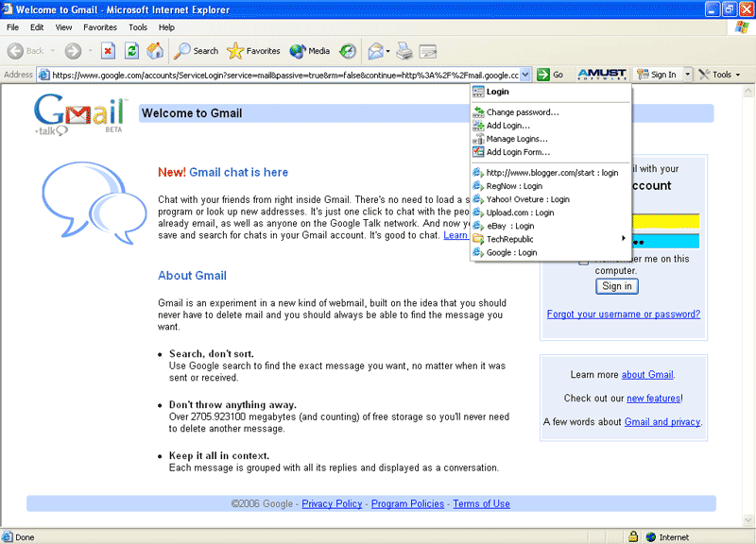Refresh the current page

click(132, 51)
